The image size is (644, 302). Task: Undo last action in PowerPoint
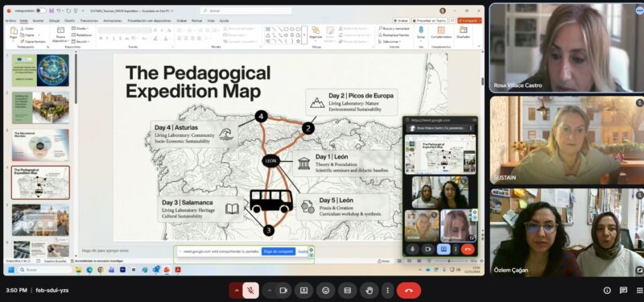59,10
